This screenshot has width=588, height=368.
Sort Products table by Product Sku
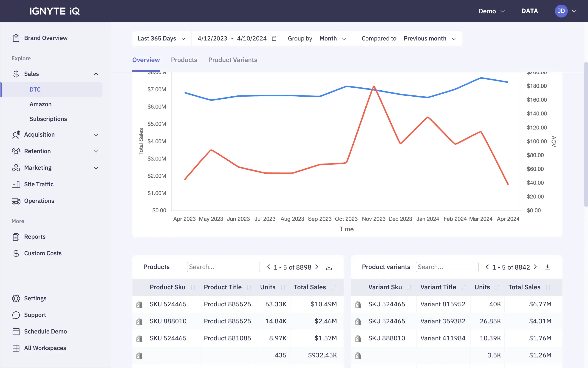193,287
